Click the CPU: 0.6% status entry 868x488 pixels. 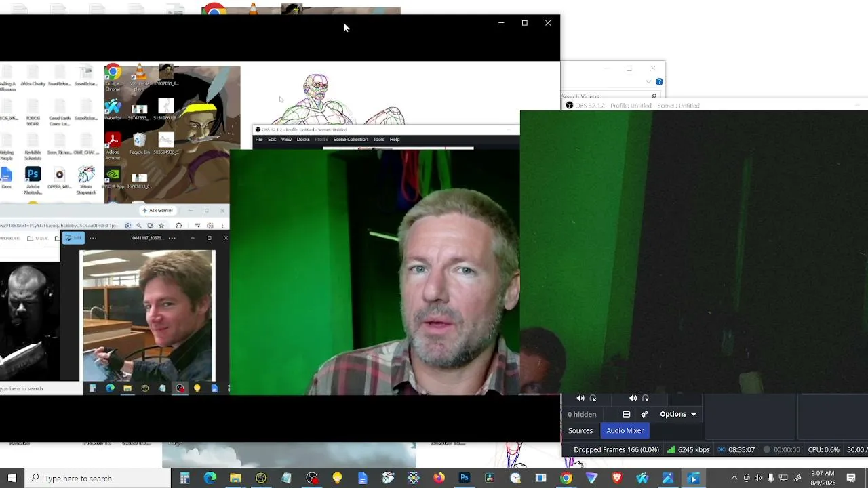coord(823,449)
